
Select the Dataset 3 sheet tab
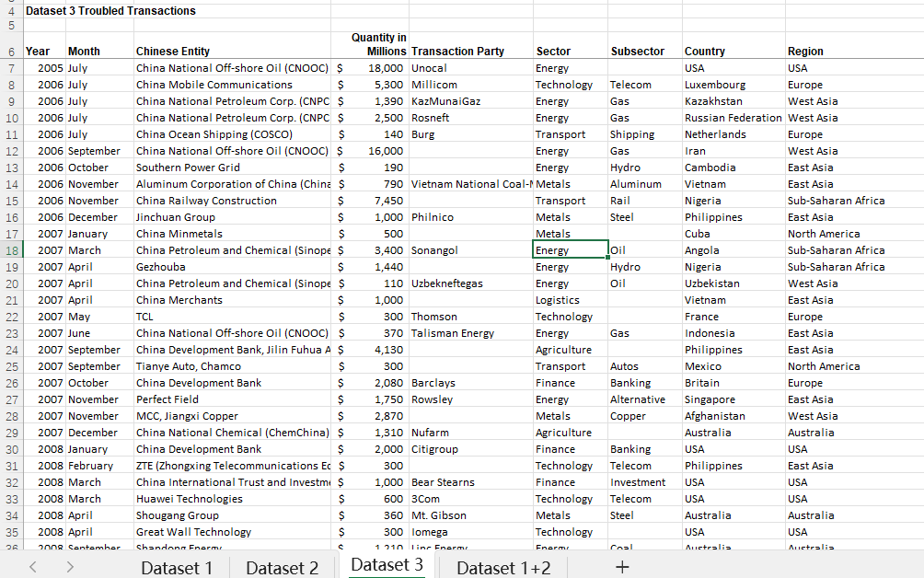tap(387, 566)
